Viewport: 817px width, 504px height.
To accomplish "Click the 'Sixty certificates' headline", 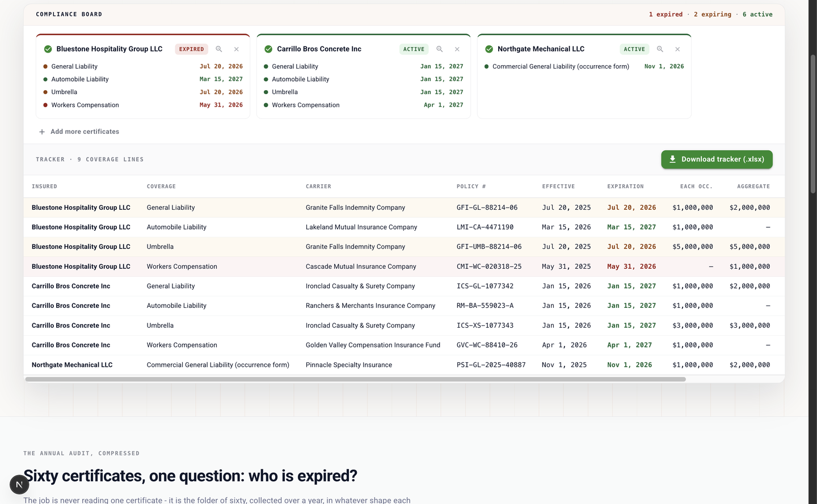I will pyautogui.click(x=190, y=476).
